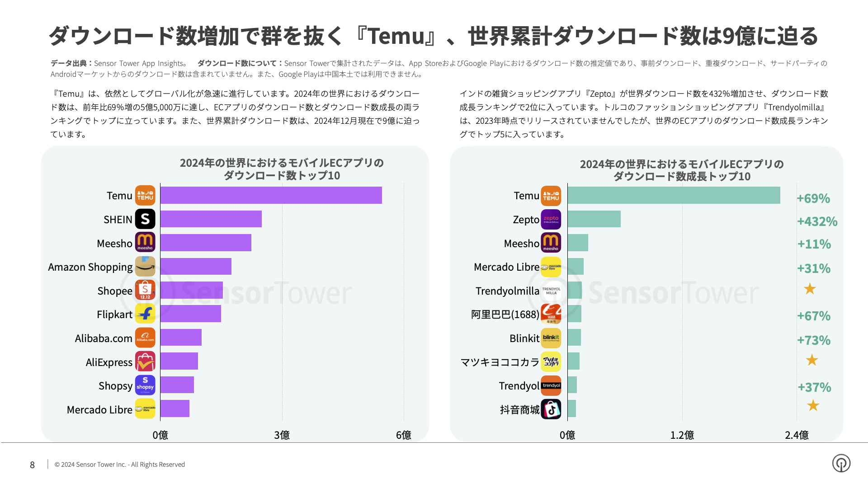
Task: Click the Shopee app icon
Action: point(145,291)
